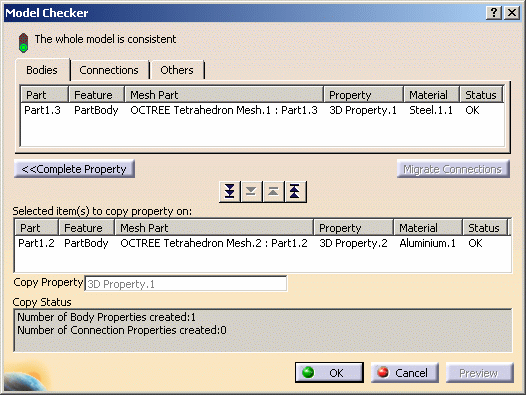Sort by Material column in top table
This screenshot has height=395, width=526.
(x=431, y=95)
